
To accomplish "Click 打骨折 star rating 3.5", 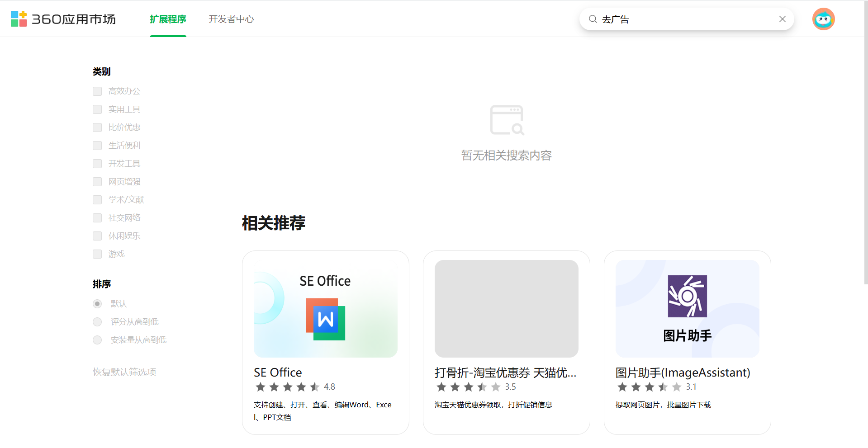I will click(x=476, y=387).
